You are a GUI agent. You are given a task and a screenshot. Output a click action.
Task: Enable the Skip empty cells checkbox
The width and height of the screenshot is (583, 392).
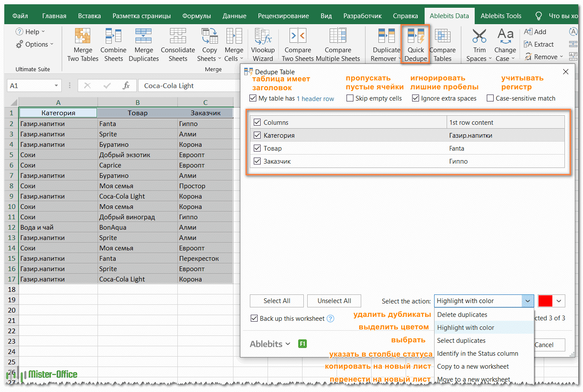[x=350, y=98]
